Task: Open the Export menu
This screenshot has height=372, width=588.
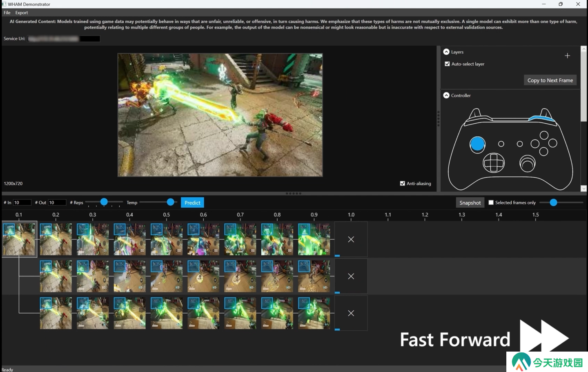Action: [x=22, y=13]
